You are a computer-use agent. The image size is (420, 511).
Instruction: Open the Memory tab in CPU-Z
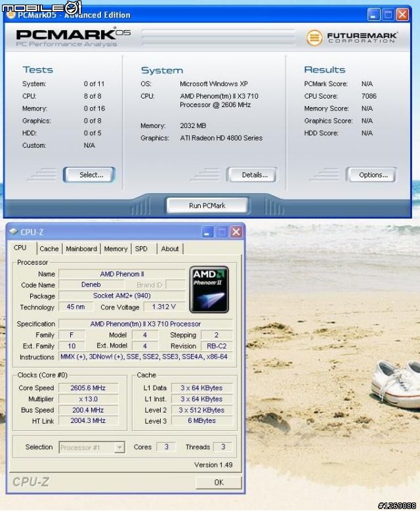(115, 249)
